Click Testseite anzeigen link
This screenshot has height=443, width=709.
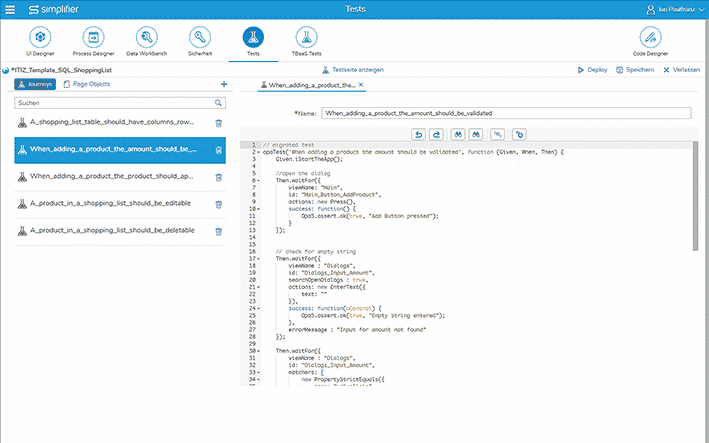tap(353, 70)
